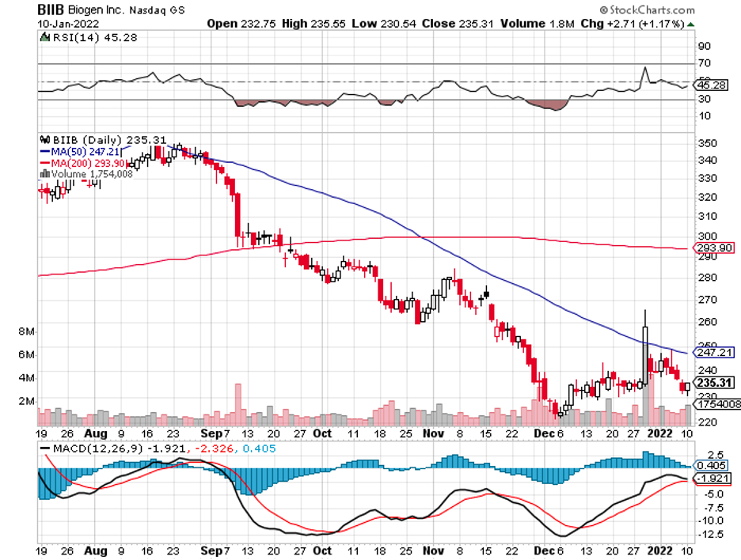Screen dimensions: 741x560
Task: Click the RSI 30 oversold level label
Action: (704, 99)
